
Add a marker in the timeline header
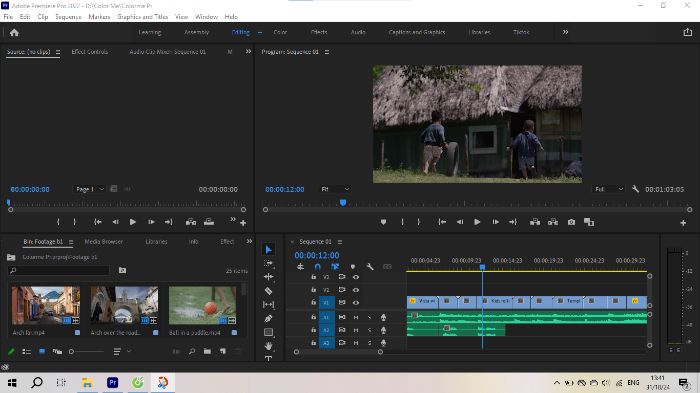[353, 267]
